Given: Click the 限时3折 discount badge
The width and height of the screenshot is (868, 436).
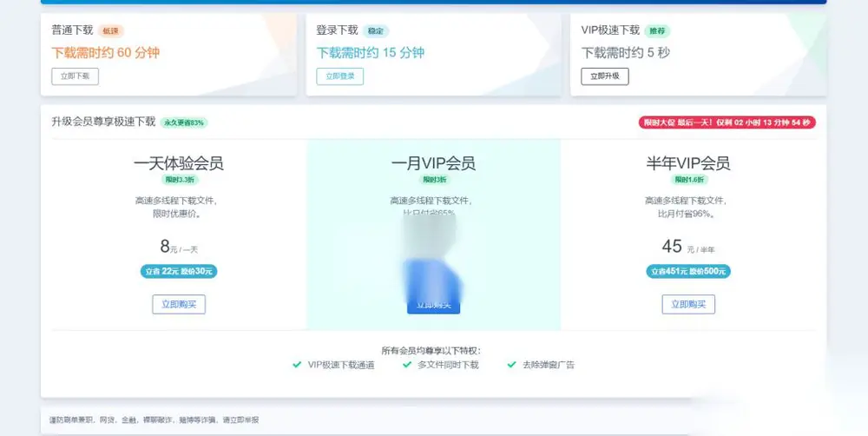Looking at the screenshot, I should tap(433, 180).
